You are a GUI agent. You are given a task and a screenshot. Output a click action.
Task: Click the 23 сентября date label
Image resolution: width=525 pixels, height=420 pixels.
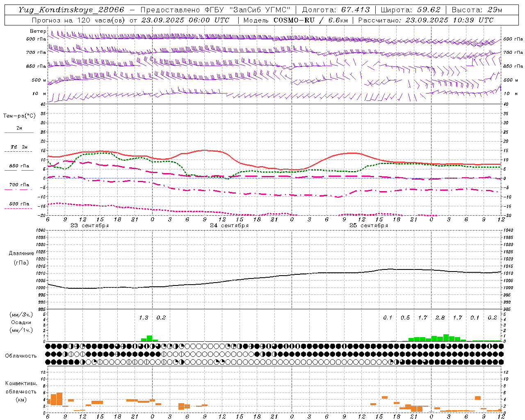click(x=89, y=226)
